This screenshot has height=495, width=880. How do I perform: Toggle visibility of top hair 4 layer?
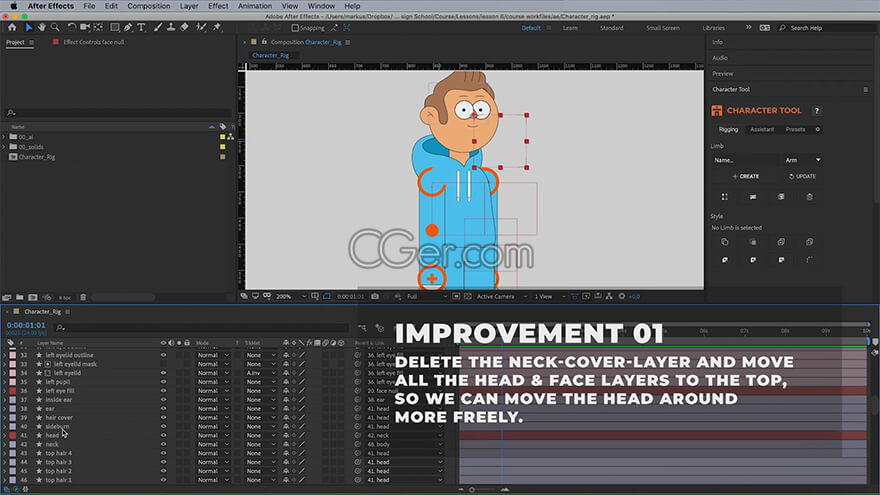pos(163,453)
